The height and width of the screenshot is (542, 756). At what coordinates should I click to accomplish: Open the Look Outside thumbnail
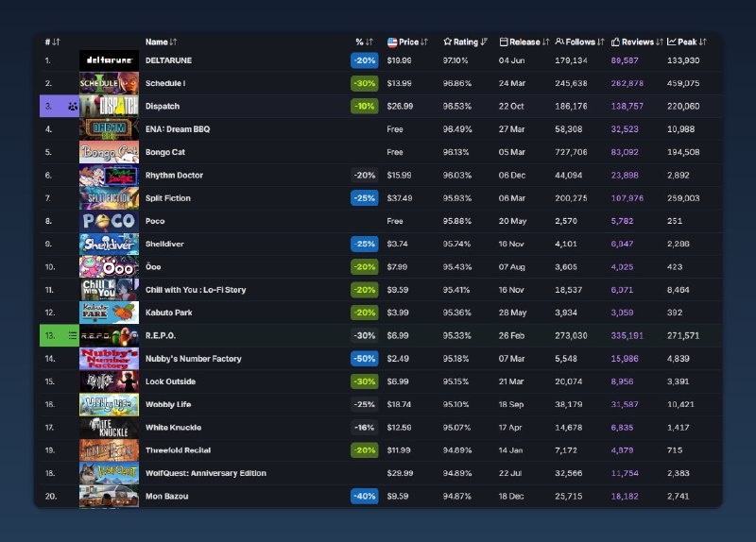tap(109, 381)
